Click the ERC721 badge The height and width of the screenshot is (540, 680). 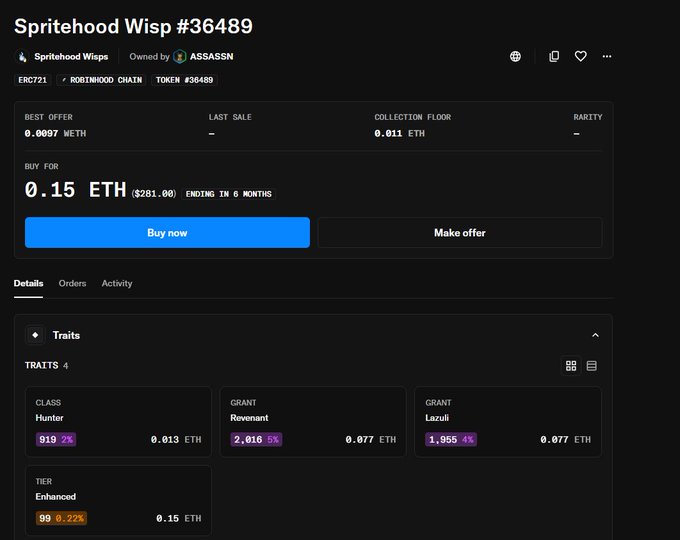click(x=33, y=80)
